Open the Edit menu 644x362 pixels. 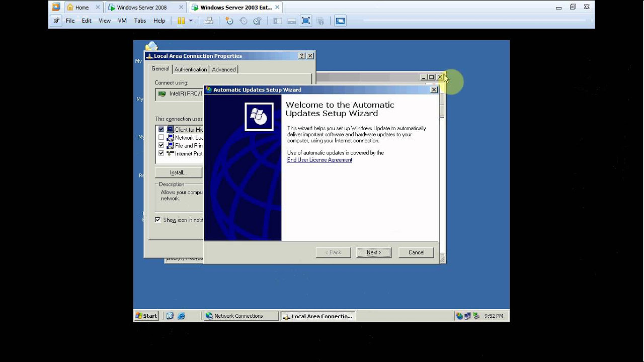[87, 21]
